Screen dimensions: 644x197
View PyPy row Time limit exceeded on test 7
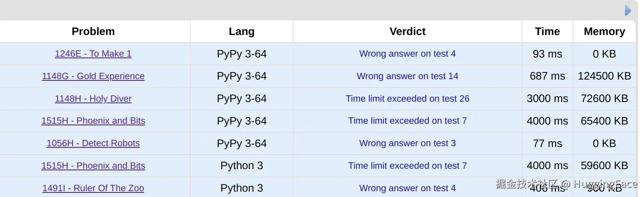click(x=407, y=121)
